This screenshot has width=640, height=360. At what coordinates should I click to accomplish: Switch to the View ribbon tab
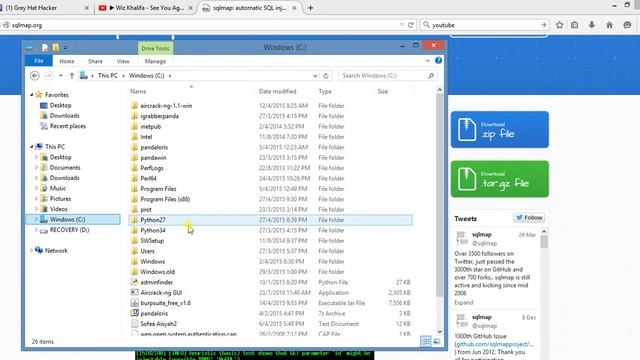[123, 61]
